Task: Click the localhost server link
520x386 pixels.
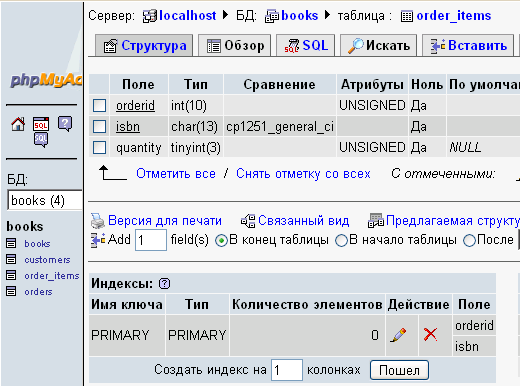Action: (x=188, y=16)
